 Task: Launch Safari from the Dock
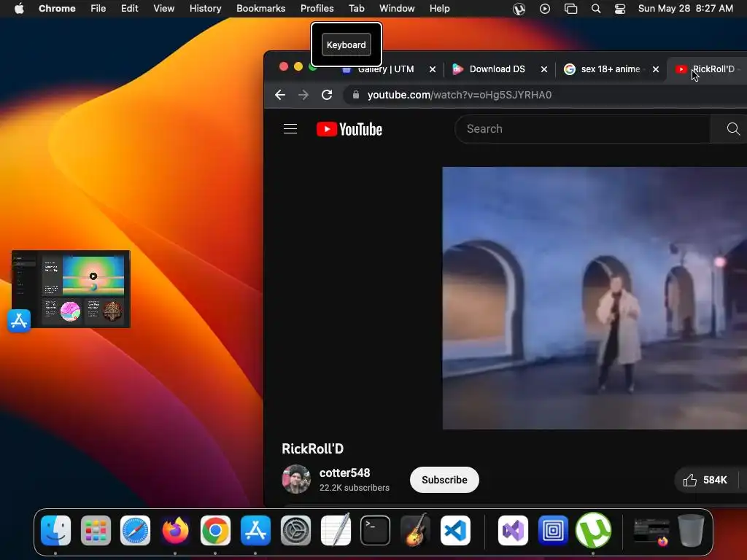pos(135,531)
